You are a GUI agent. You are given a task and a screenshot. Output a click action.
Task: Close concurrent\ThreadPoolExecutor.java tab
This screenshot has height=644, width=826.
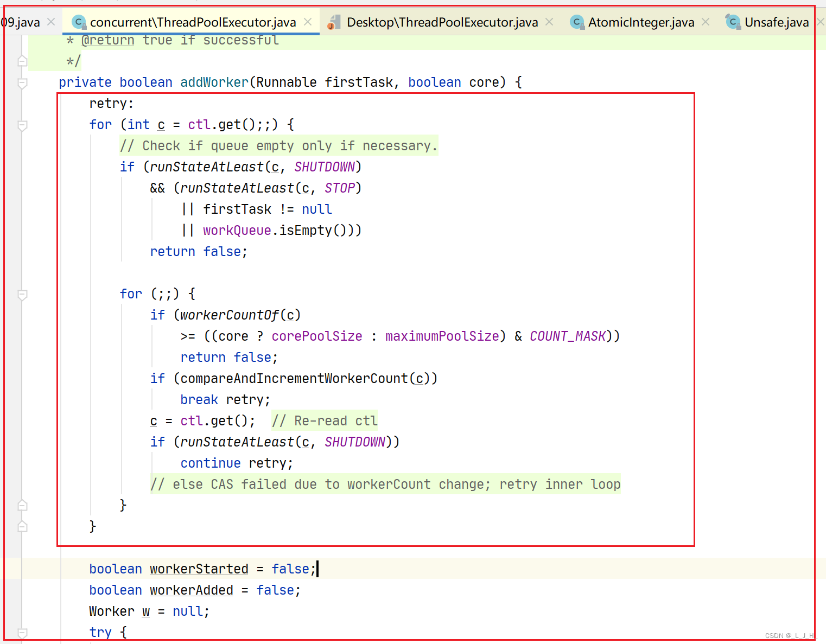tap(308, 22)
